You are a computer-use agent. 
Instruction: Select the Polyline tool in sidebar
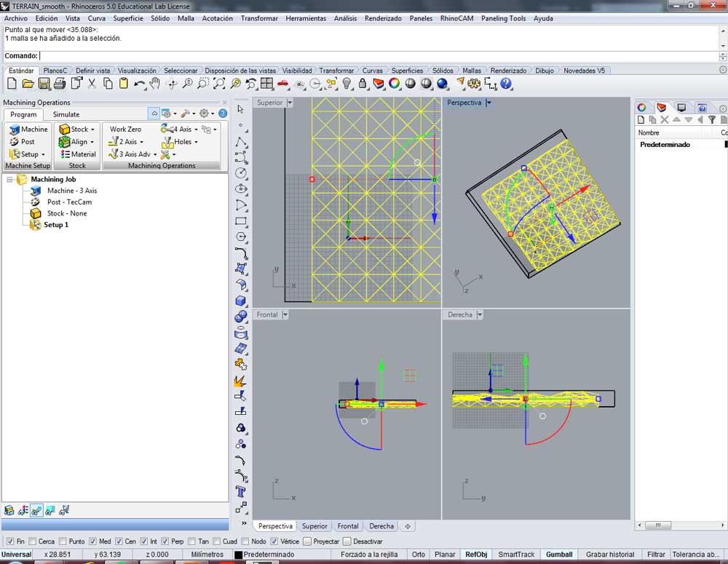tap(240, 142)
